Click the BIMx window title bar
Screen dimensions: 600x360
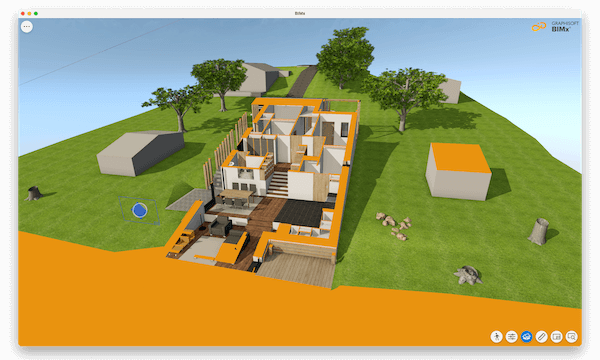(300, 13)
